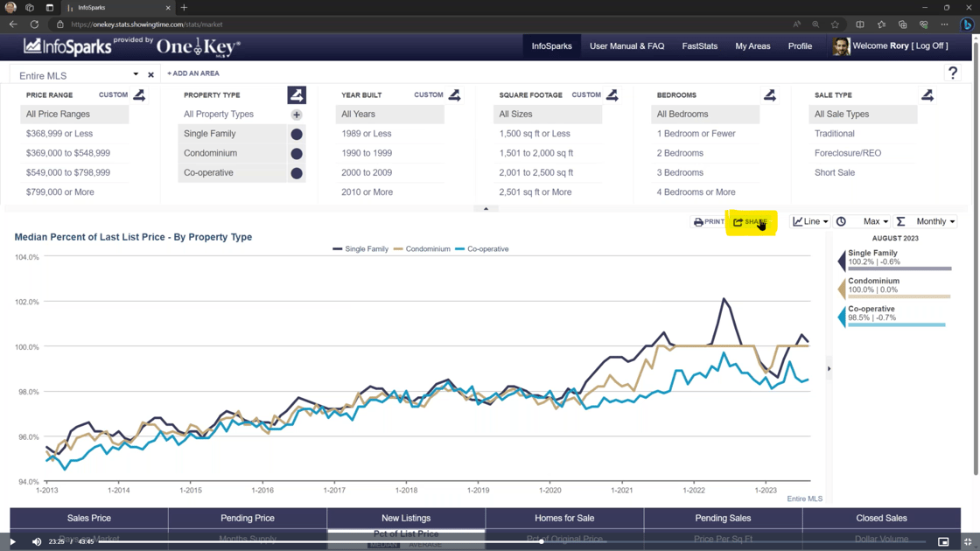Screen dimensions: 980x551
Task: Switch to the Pending Sales metric tab
Action: point(723,518)
